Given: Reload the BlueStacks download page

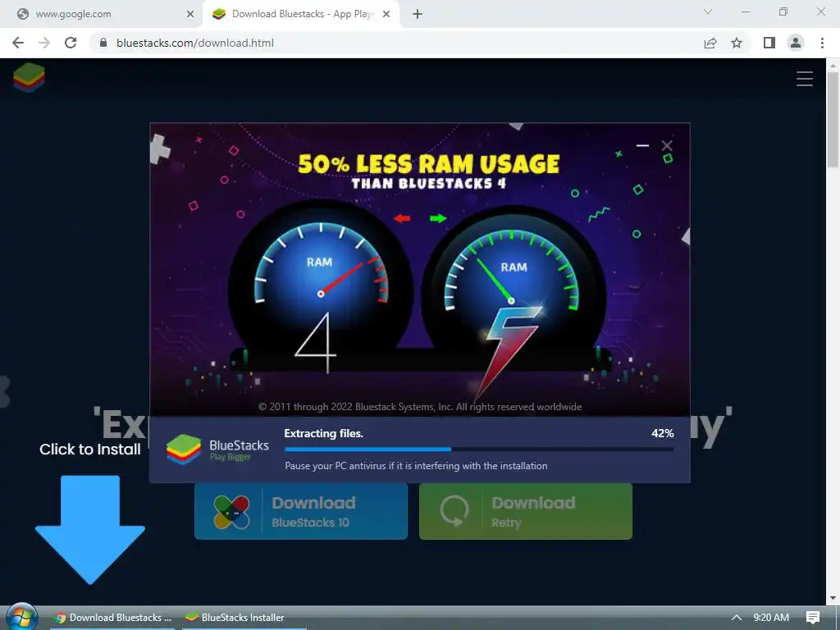Looking at the screenshot, I should (x=71, y=43).
